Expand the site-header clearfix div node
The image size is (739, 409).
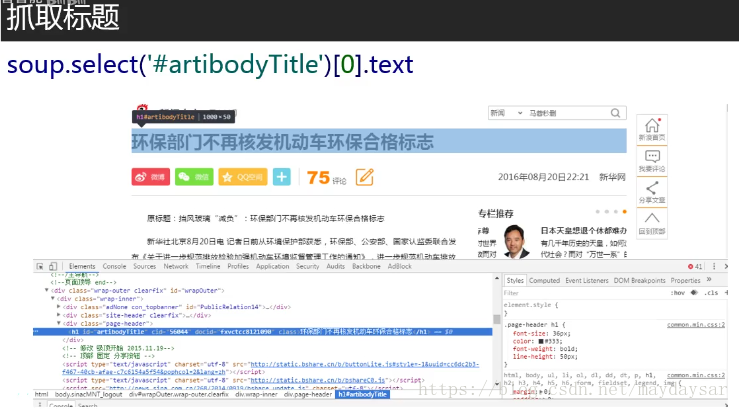pos(58,315)
